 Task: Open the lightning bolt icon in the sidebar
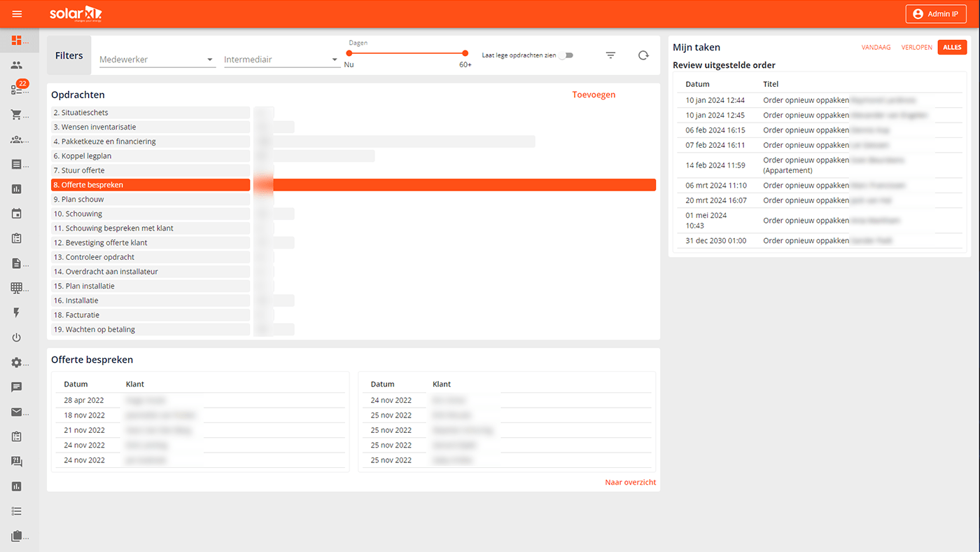pyautogui.click(x=17, y=313)
